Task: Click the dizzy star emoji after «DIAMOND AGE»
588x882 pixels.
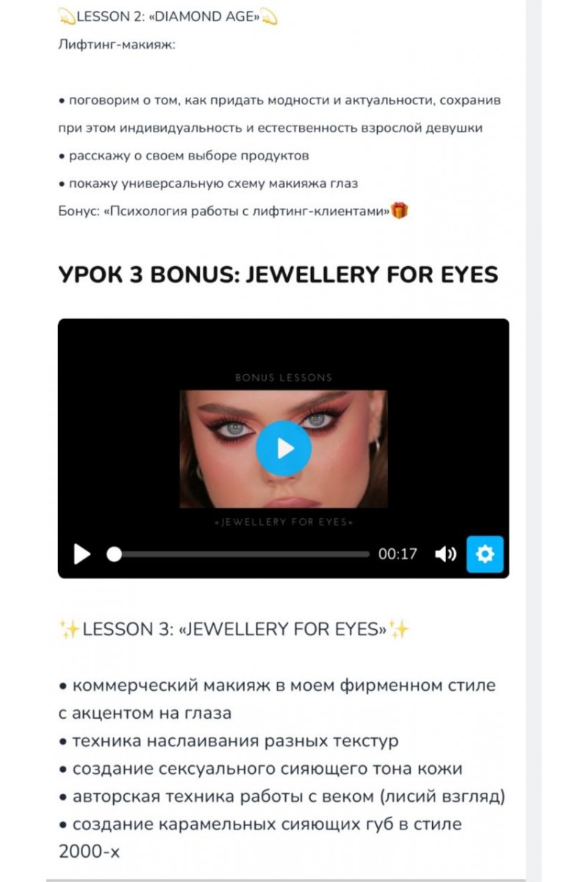Action: click(270, 17)
